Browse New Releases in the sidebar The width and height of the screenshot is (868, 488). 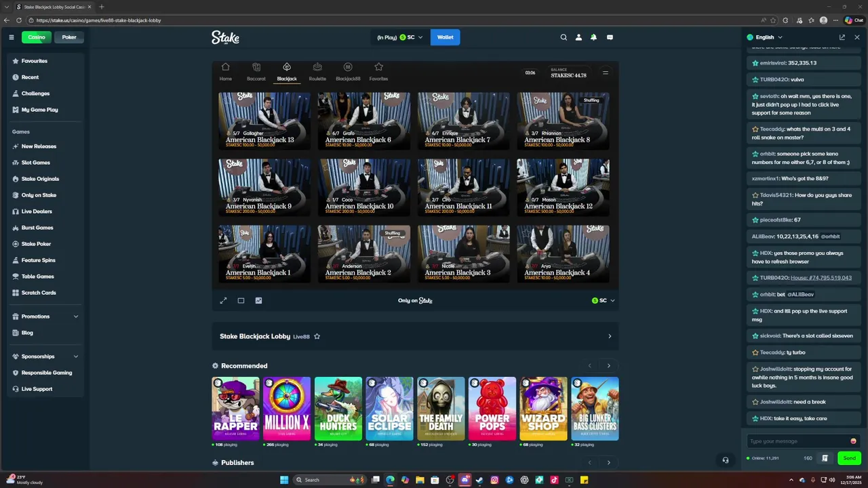(46, 146)
